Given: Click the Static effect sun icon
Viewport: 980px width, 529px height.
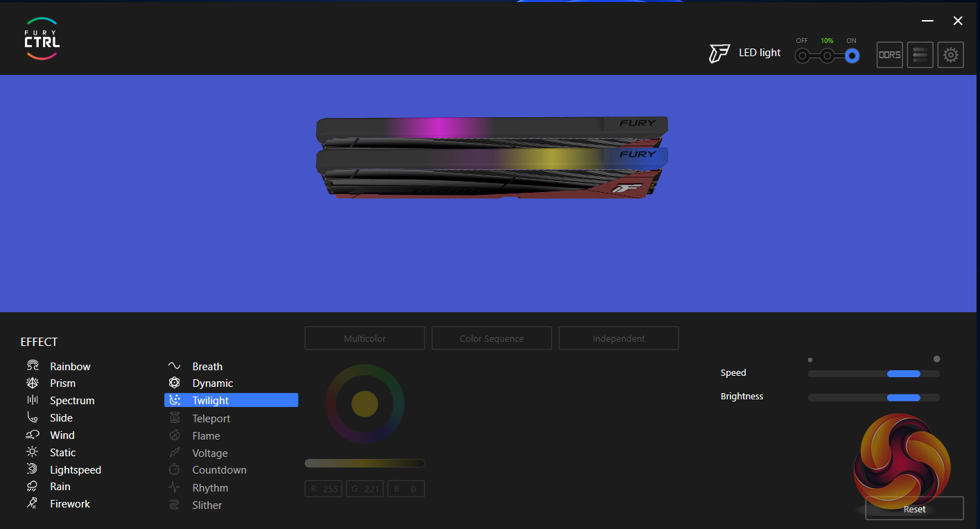Looking at the screenshot, I should tap(33, 452).
